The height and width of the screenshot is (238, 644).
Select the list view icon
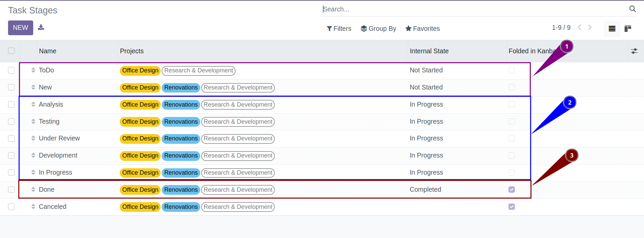click(x=612, y=28)
